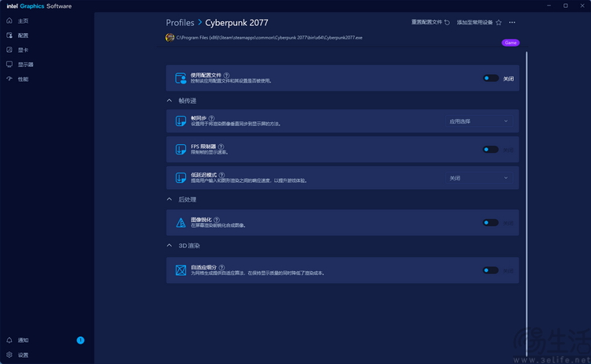Toggle the 自适应细分 tessellation switch
The width and height of the screenshot is (591, 364).
491,270
